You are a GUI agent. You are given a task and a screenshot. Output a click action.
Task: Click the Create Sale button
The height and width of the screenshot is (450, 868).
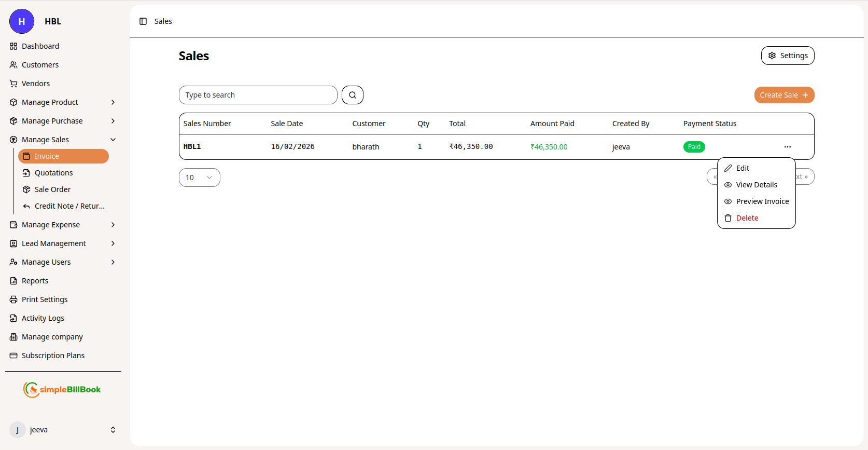point(783,95)
